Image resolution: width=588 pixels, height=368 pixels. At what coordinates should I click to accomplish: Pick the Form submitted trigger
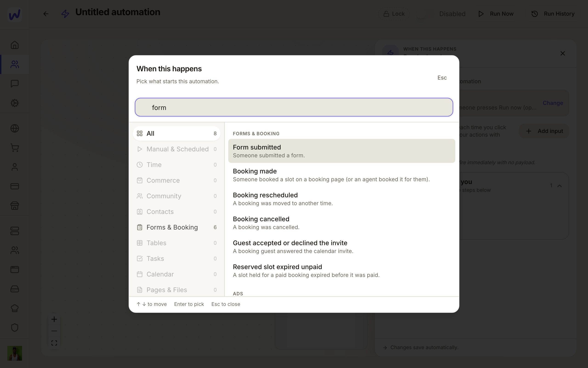click(x=342, y=151)
